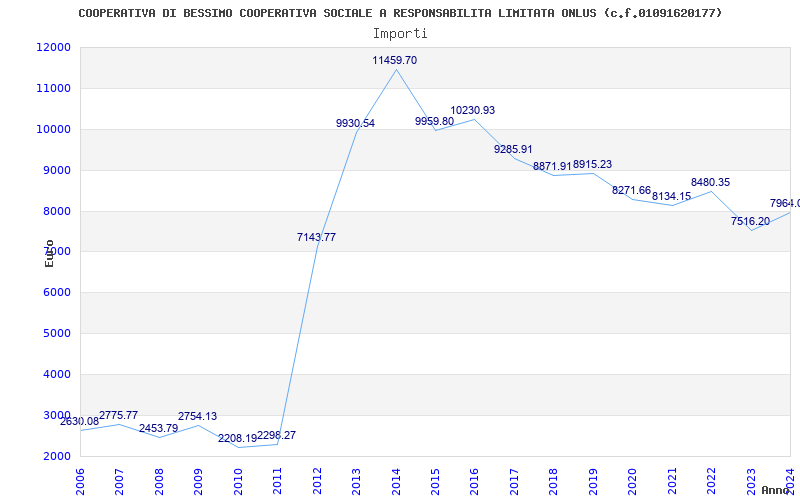Select the 2754.13 data label
Image resolution: width=800 pixels, height=500 pixels.
point(197,416)
